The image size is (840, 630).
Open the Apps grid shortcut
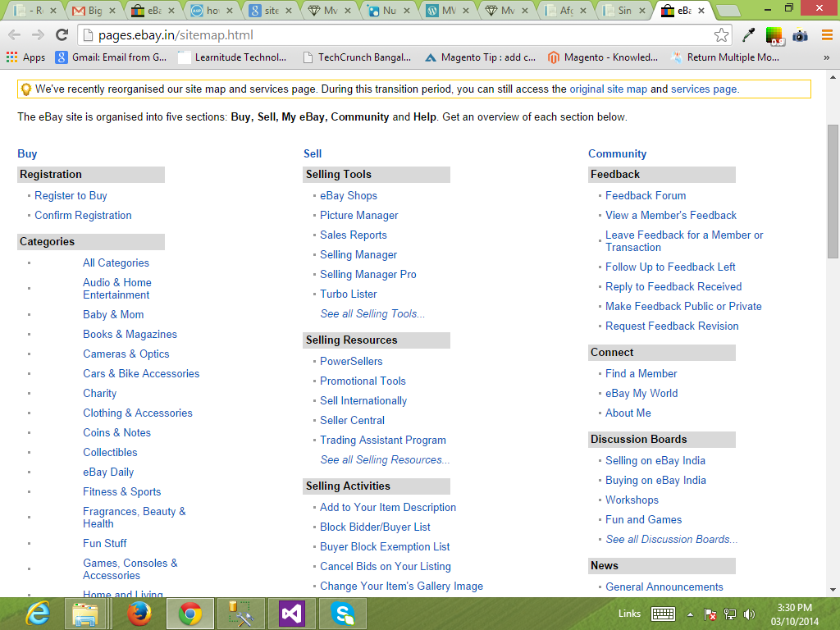point(25,57)
